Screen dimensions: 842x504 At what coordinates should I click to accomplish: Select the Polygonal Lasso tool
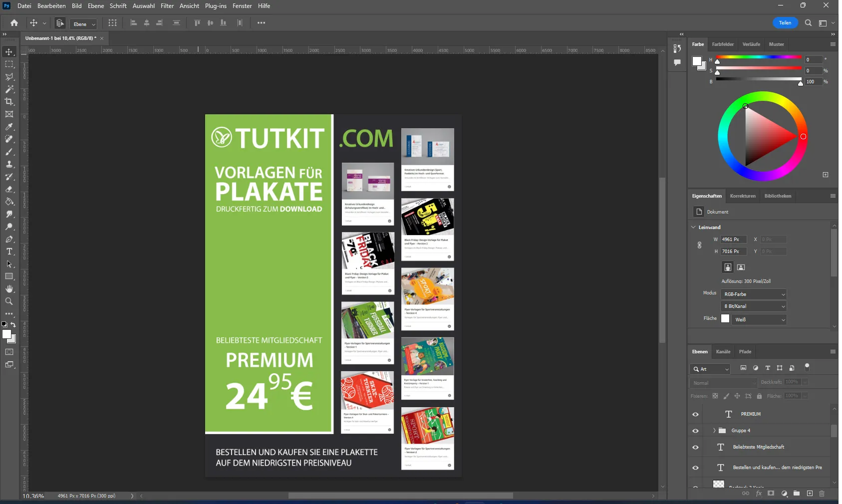(x=9, y=77)
